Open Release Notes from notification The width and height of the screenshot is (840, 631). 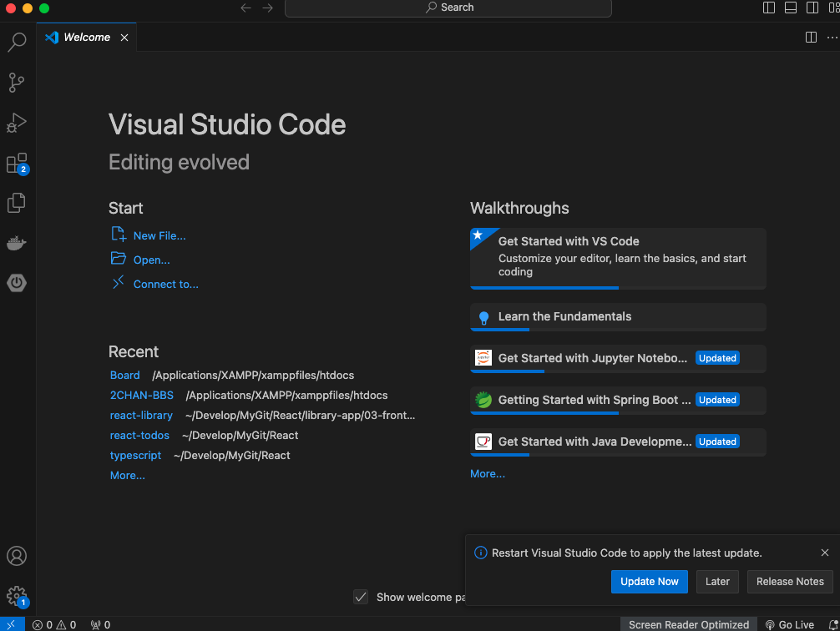(x=790, y=582)
